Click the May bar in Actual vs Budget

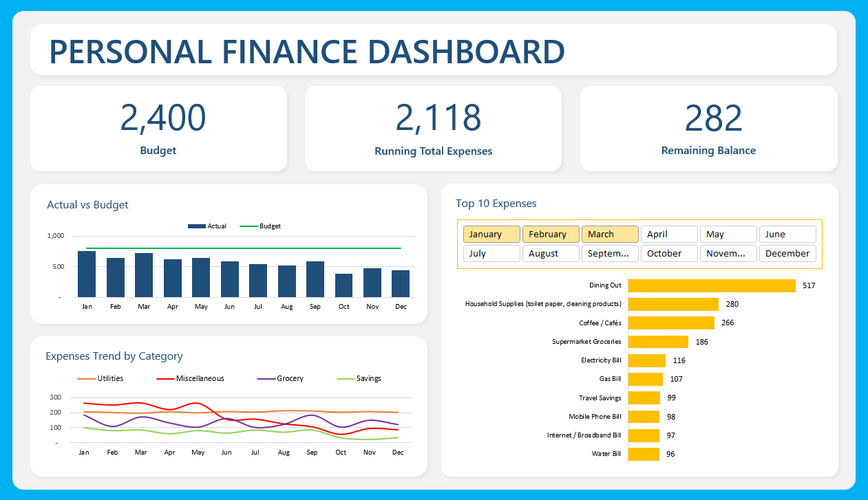tap(201, 277)
